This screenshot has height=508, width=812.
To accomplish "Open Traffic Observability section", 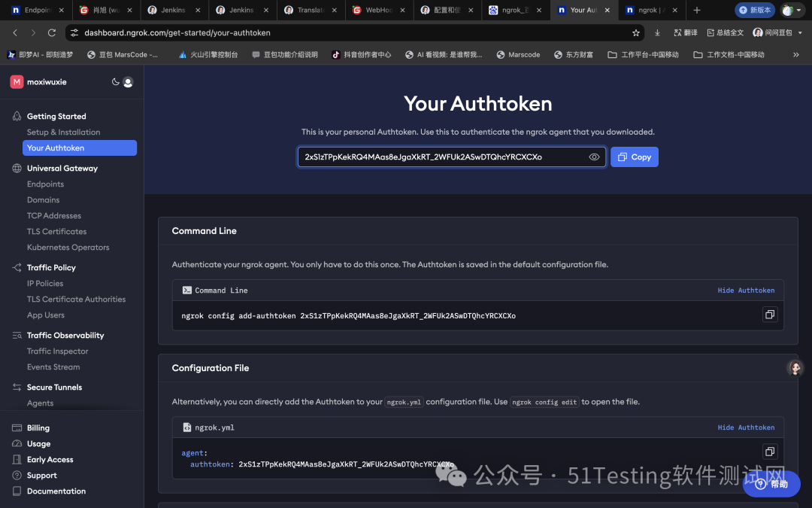I will tap(65, 336).
